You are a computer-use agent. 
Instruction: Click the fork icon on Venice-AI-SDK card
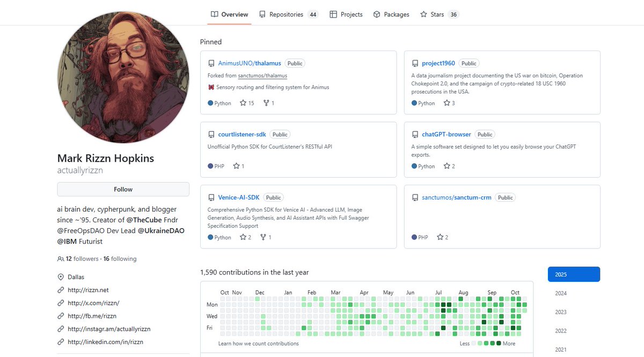pyautogui.click(x=263, y=237)
